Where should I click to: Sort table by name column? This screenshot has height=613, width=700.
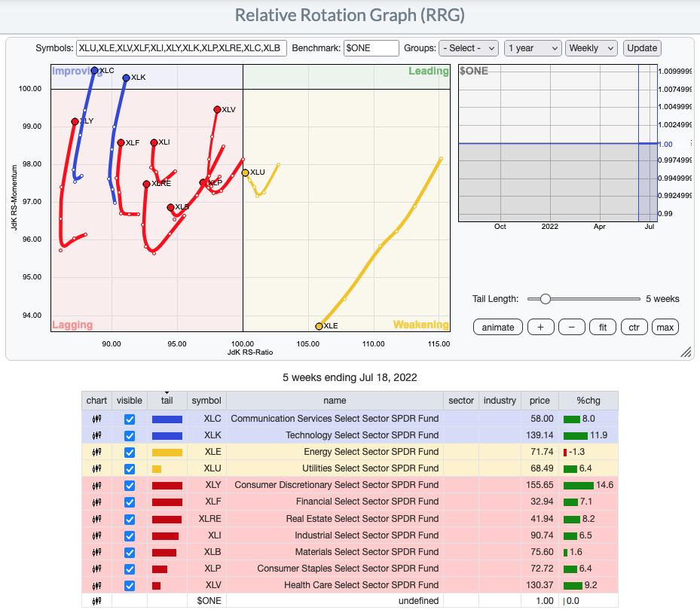click(335, 401)
